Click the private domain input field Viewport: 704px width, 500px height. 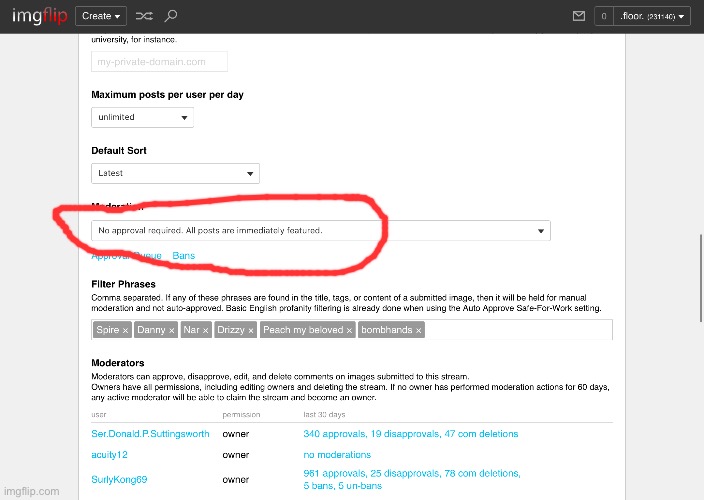pyautogui.click(x=159, y=62)
